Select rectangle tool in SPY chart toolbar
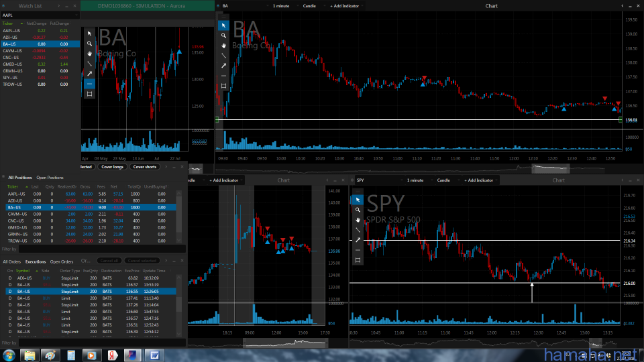Viewport: 644px width, 362px height. 358,260
